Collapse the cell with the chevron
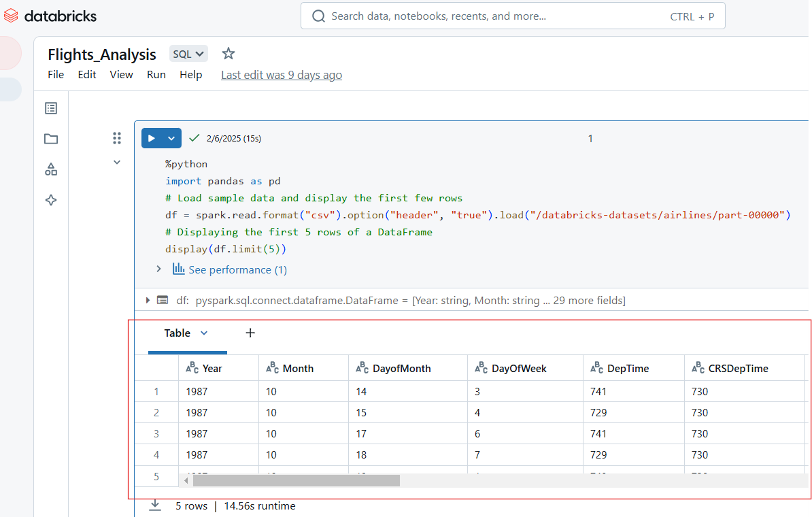This screenshot has width=812, height=517. [117, 162]
